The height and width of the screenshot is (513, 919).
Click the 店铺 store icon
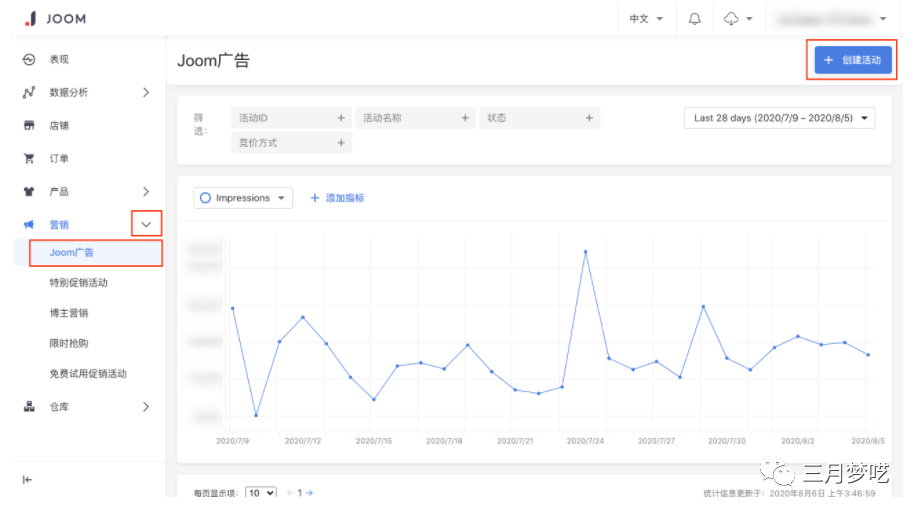(x=29, y=125)
